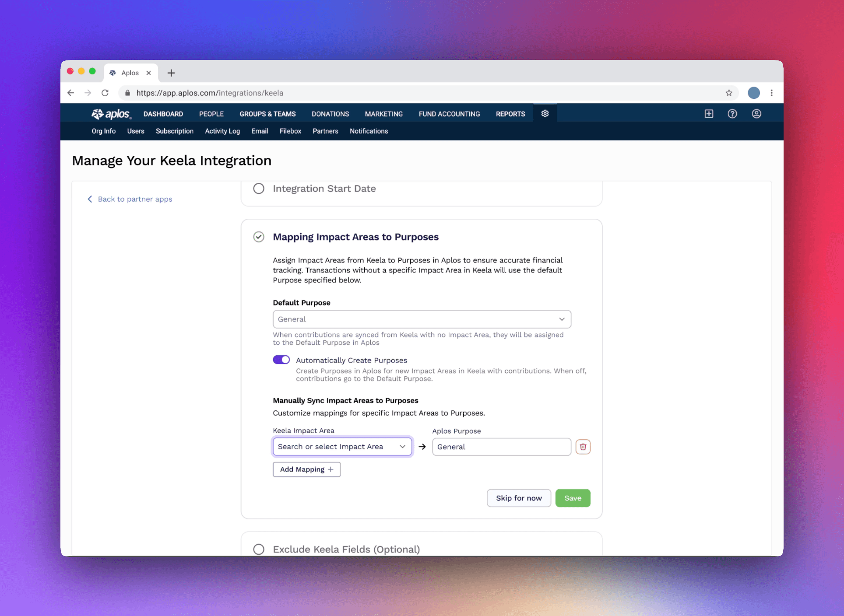Open the Default Purpose dropdown
The width and height of the screenshot is (844, 616).
422,319
